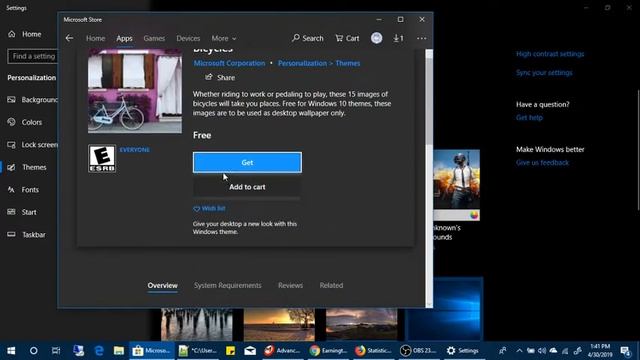The height and width of the screenshot is (360, 640).
Task: Open Microsoft Corporation publisher link
Action: coord(229,63)
